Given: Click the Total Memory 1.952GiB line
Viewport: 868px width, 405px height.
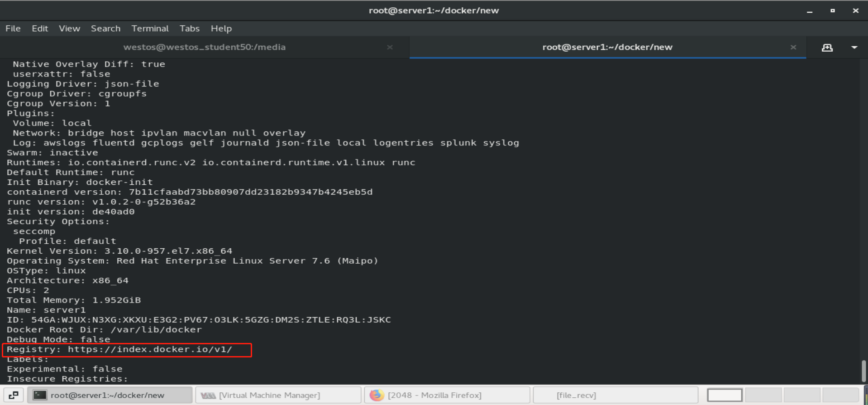Looking at the screenshot, I should click(x=74, y=300).
